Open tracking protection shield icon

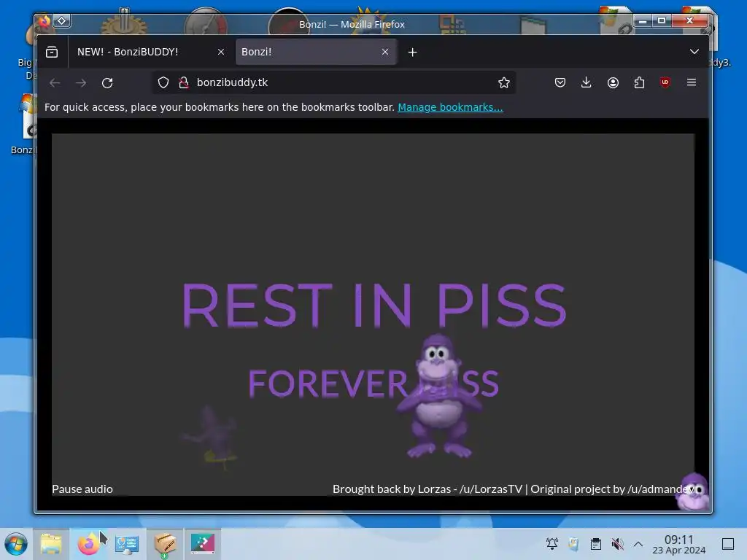point(163,83)
